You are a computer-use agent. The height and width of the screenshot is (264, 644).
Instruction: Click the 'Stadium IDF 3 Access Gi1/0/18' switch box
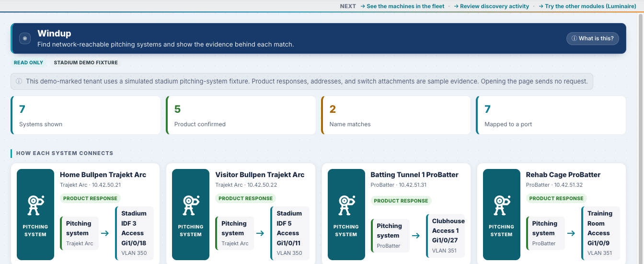tap(135, 233)
